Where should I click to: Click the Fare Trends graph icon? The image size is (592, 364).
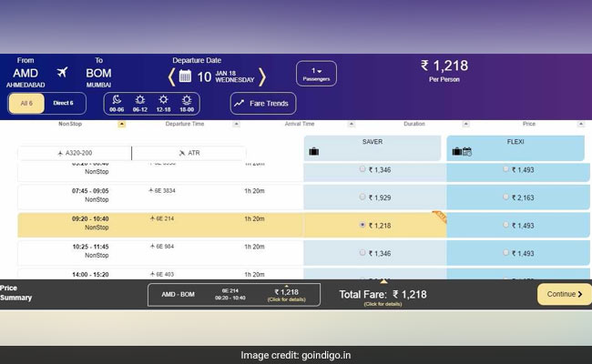(239, 103)
